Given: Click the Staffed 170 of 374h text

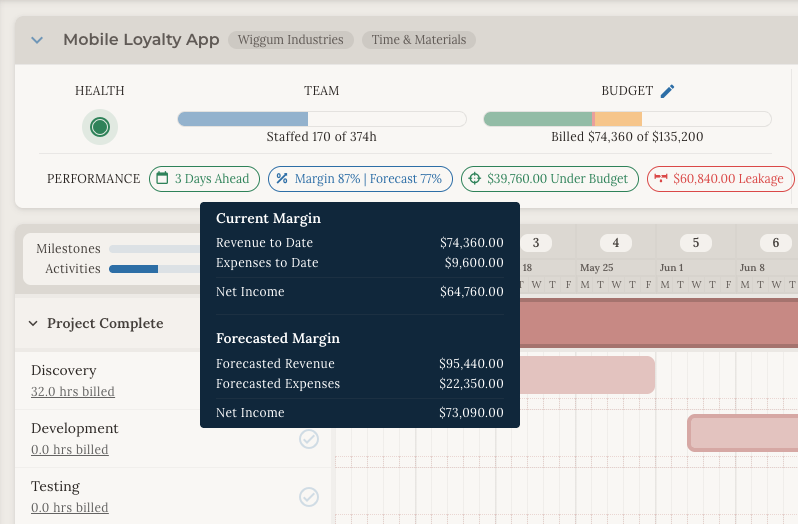Looking at the screenshot, I should pos(322,137).
